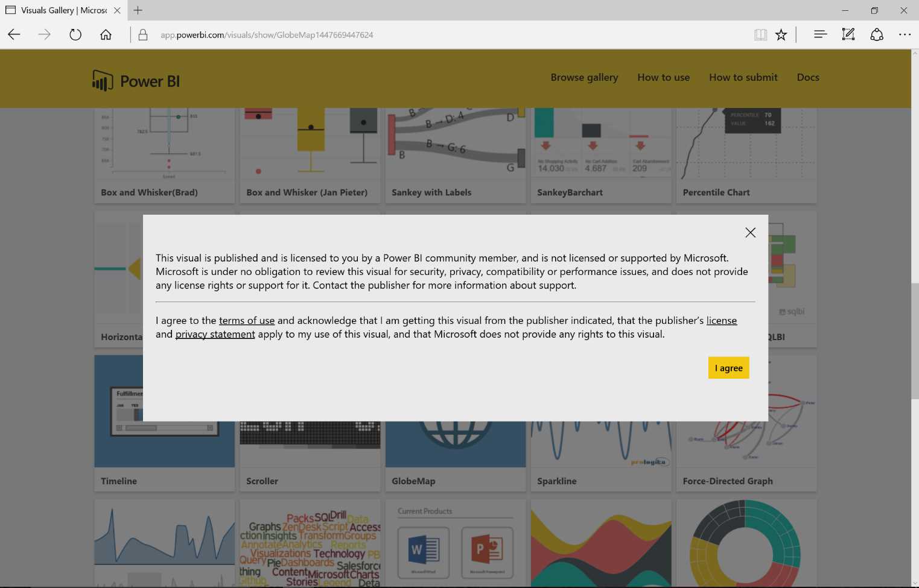Viewport: 919px width, 588px height.
Task: Open Percentile Chart visual card
Action: coord(746,156)
